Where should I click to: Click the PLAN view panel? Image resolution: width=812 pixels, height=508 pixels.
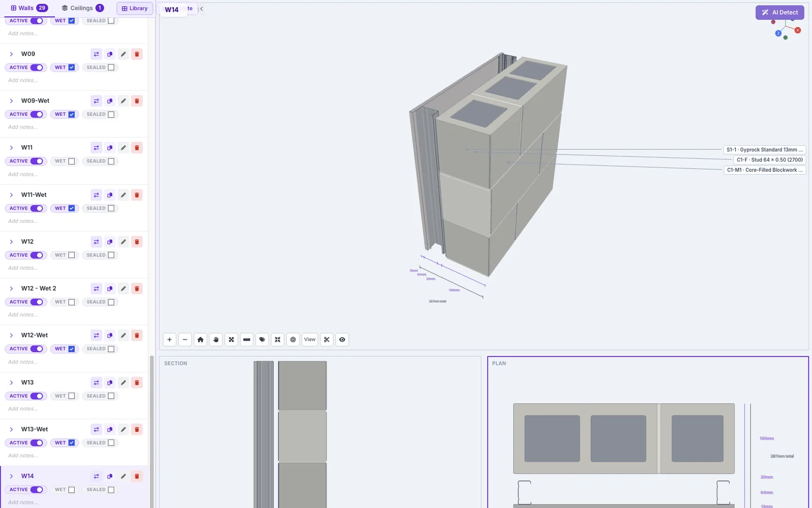[x=648, y=432]
